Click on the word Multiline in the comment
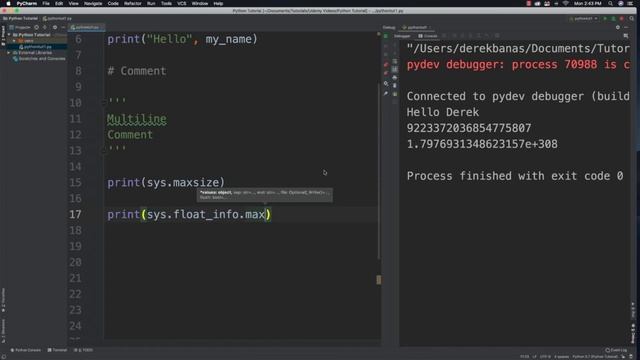 [x=137, y=119]
